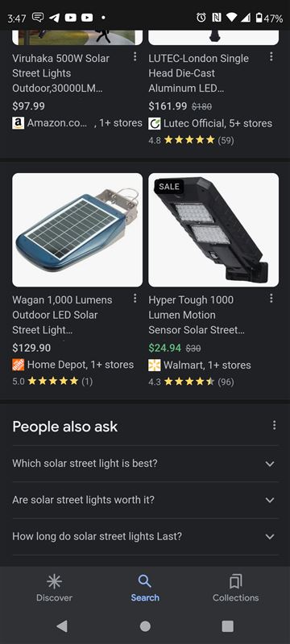
Task: Open options menu for LUTEC-London light
Action: (271, 57)
